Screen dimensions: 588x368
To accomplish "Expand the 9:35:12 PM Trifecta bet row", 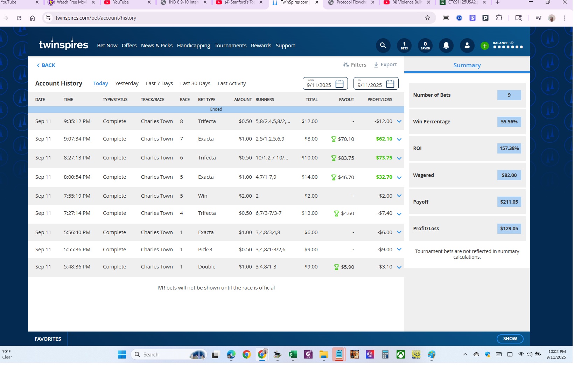I will pos(399,121).
